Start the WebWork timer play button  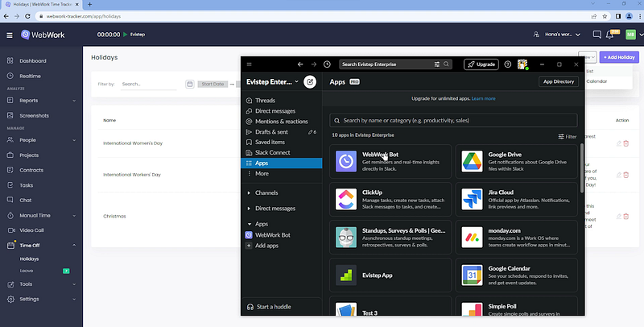pos(126,35)
